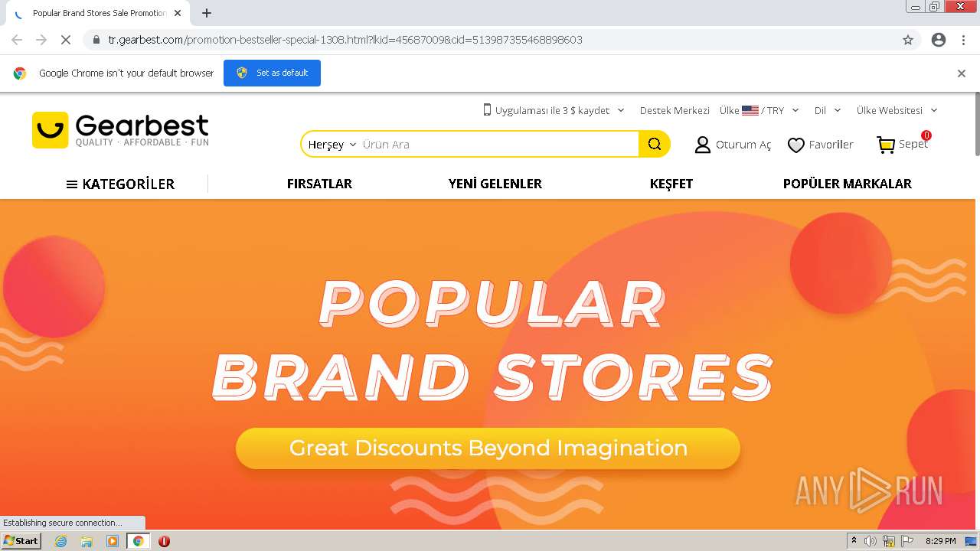Expand the Dil language dropdown
Viewport: 980px width, 551px height.
(828, 110)
